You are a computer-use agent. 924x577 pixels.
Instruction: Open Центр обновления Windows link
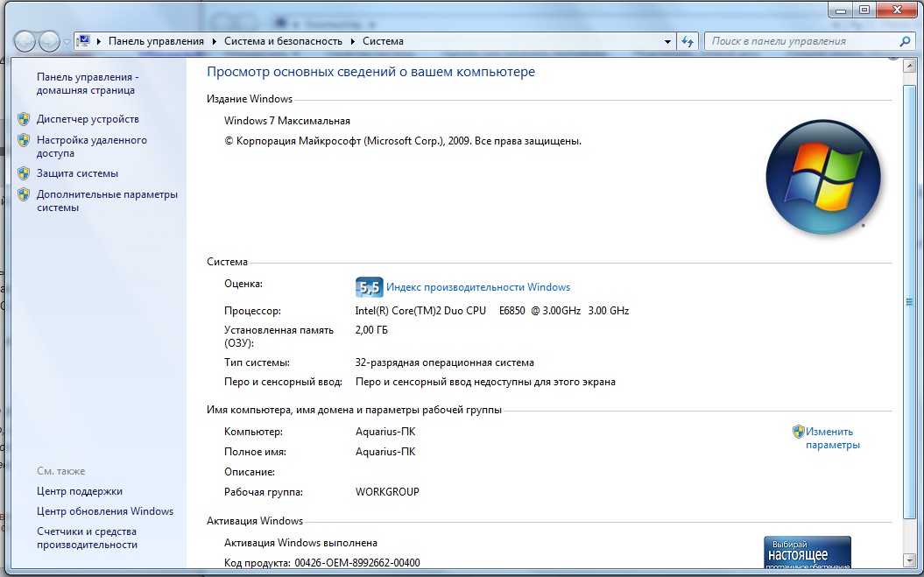pos(104,511)
